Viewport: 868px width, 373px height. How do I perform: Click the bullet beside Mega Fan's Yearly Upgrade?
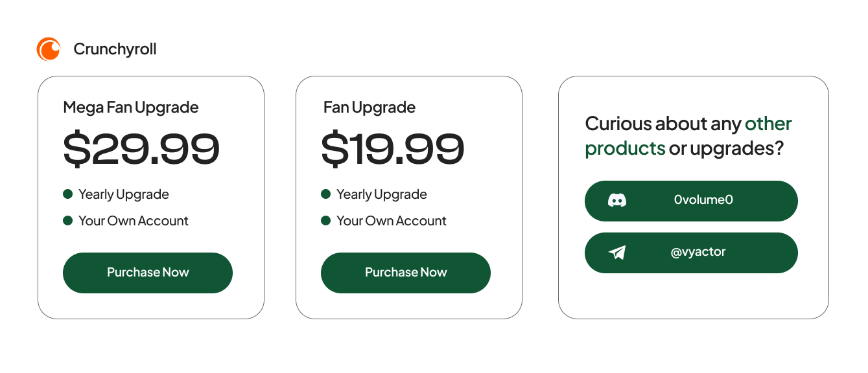[x=67, y=194]
